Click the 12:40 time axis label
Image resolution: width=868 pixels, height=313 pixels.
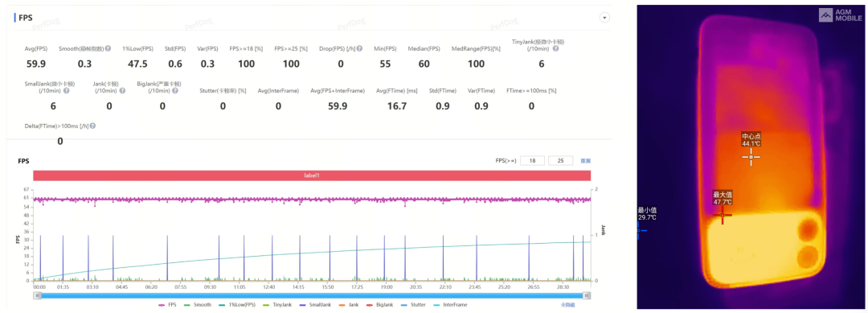[x=269, y=287]
